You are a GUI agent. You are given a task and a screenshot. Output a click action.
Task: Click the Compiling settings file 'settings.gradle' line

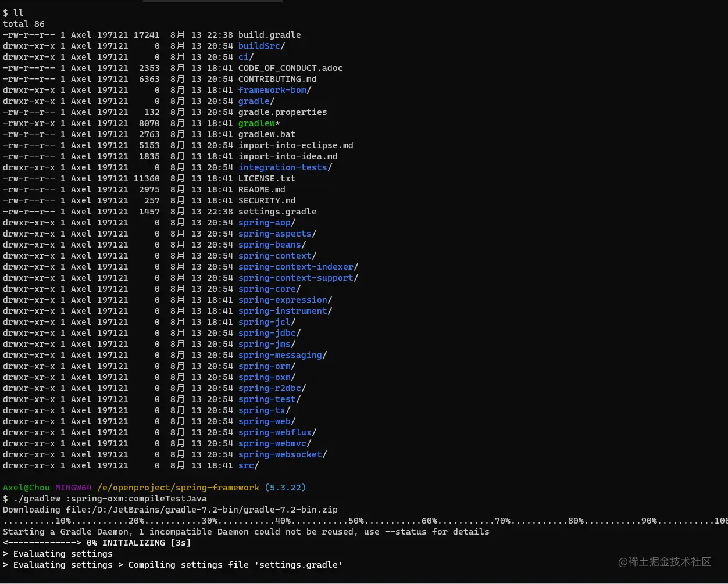[x=173, y=565]
